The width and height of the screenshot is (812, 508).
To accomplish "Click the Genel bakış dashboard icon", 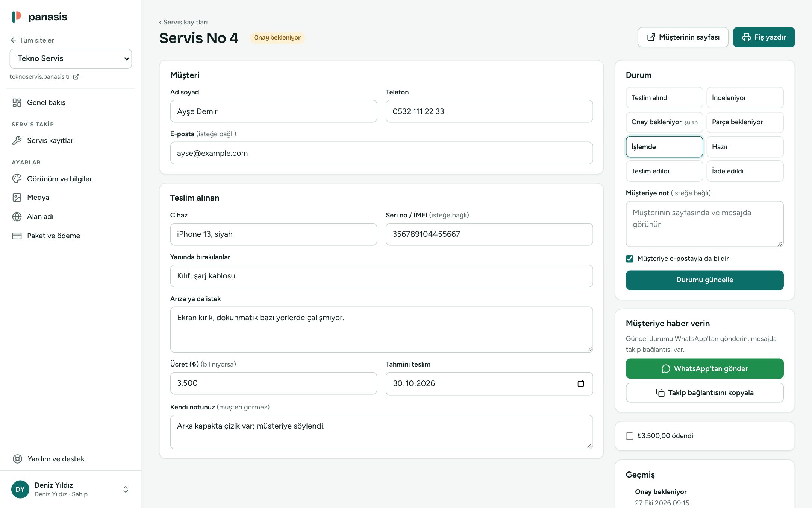I will point(17,103).
